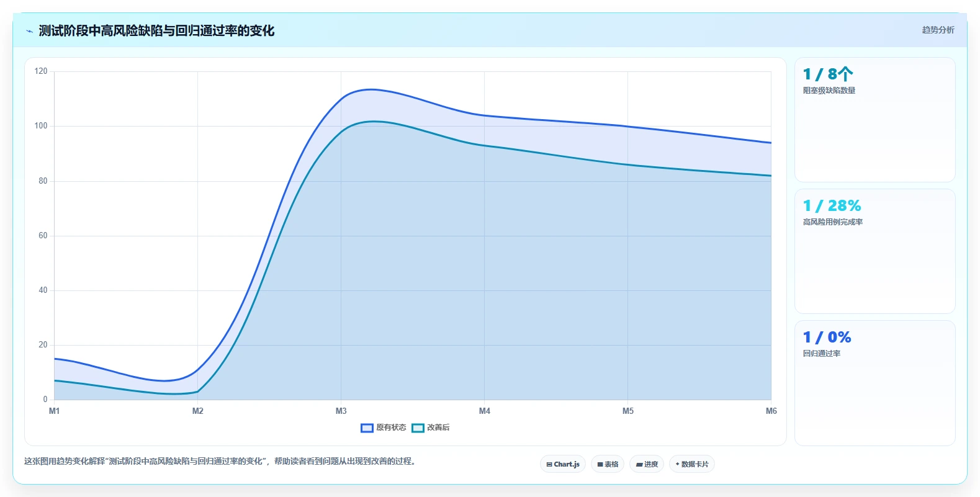This screenshot has height=497, width=980.
Task: Click the 20 y-axis label
Action: (x=43, y=345)
